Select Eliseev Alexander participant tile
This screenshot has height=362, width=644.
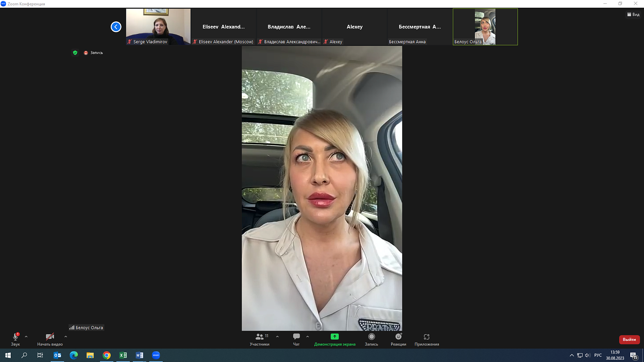(x=224, y=27)
